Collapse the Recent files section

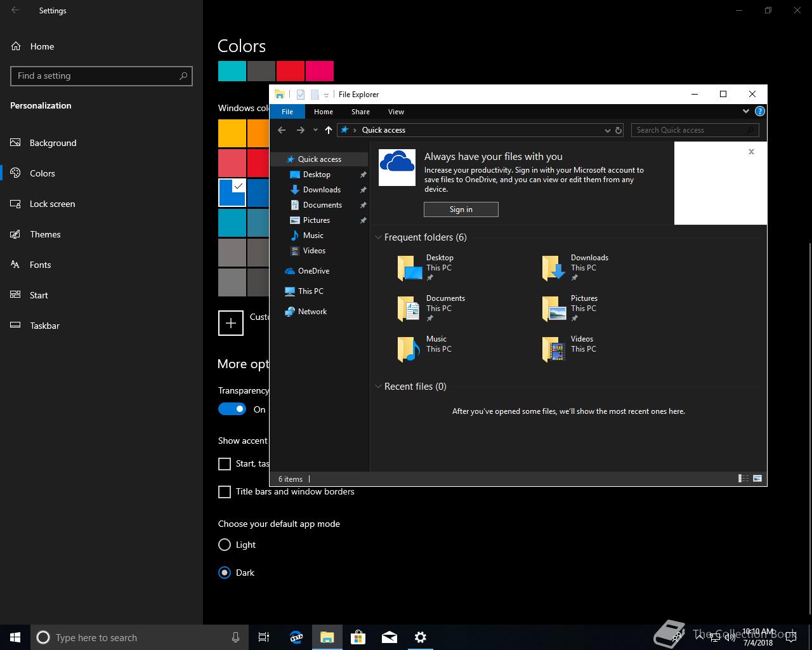click(x=379, y=387)
